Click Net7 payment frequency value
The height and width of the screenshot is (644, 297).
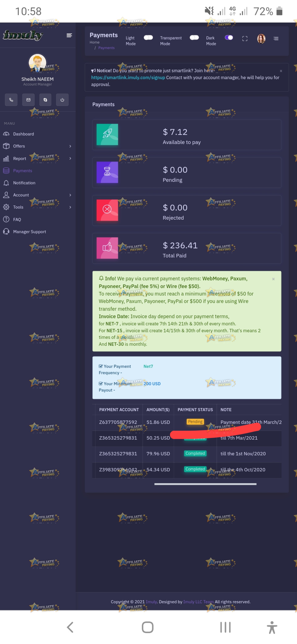(x=148, y=366)
